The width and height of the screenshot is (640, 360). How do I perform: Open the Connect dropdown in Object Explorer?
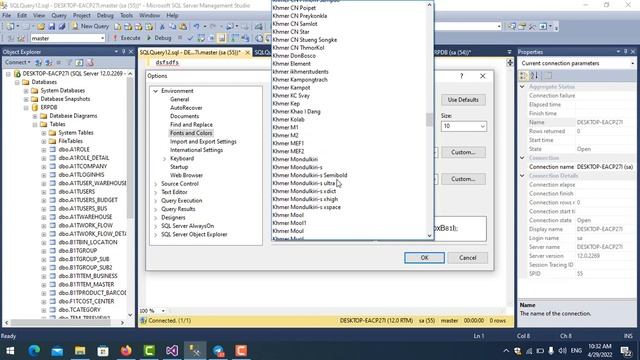[18, 62]
